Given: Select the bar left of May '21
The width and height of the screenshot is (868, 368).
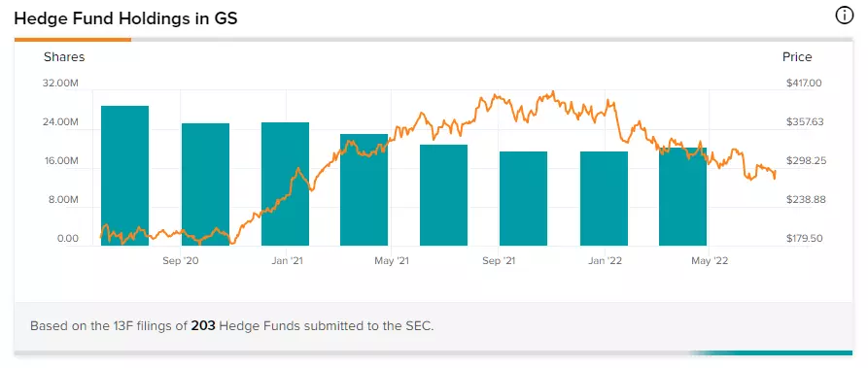Looking at the screenshot, I should [364, 189].
